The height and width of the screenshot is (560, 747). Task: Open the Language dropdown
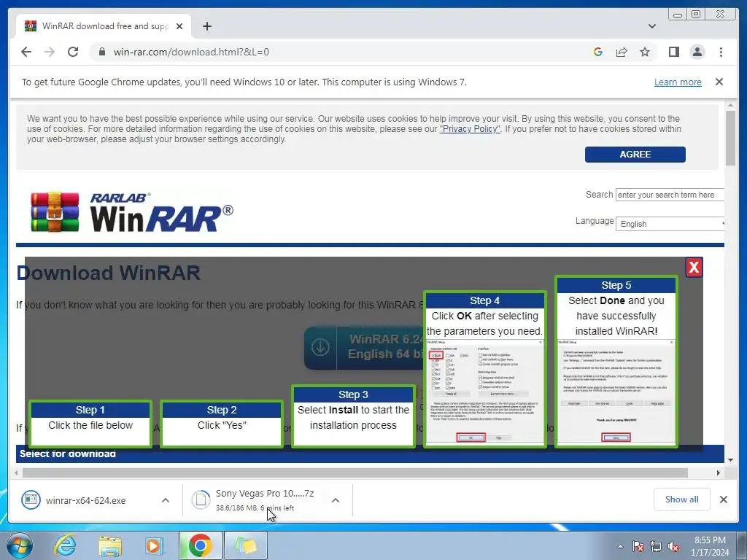point(670,224)
